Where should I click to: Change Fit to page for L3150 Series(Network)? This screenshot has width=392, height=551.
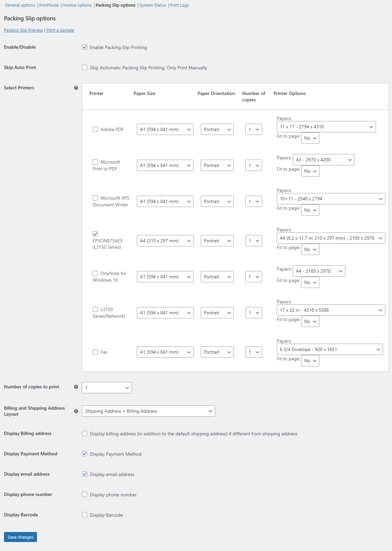coord(310,321)
